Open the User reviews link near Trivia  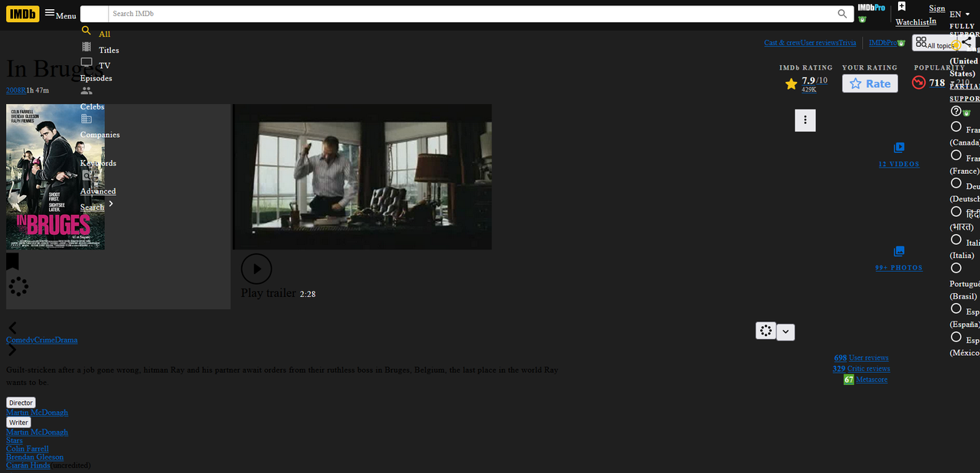click(x=819, y=43)
